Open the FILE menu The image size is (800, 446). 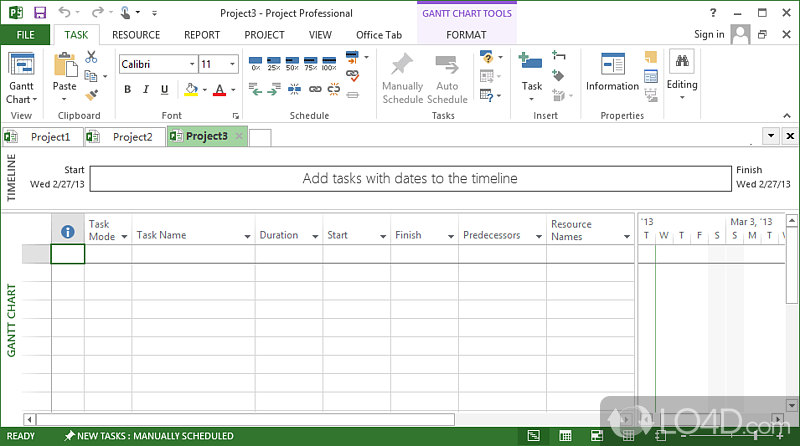click(x=26, y=35)
